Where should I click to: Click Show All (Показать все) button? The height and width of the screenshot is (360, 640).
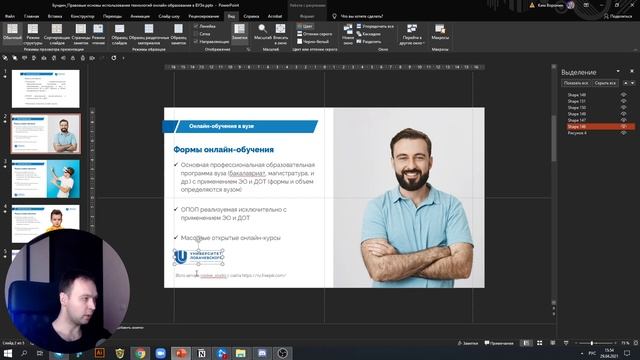coord(576,83)
